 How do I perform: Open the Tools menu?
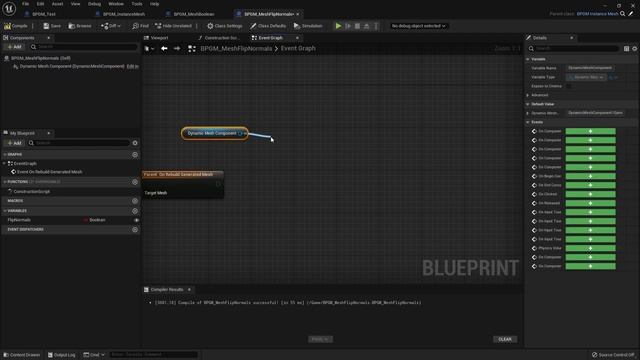click(x=137, y=4)
